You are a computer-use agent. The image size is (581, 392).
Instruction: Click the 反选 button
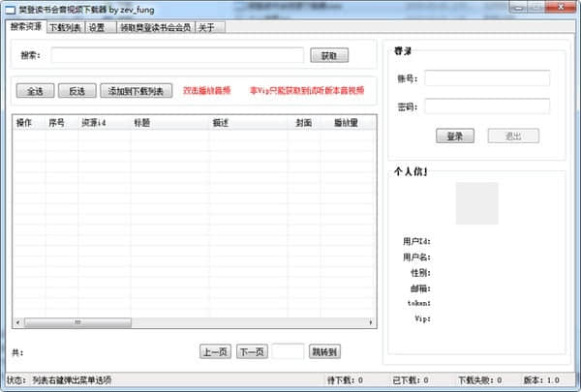pos(77,91)
